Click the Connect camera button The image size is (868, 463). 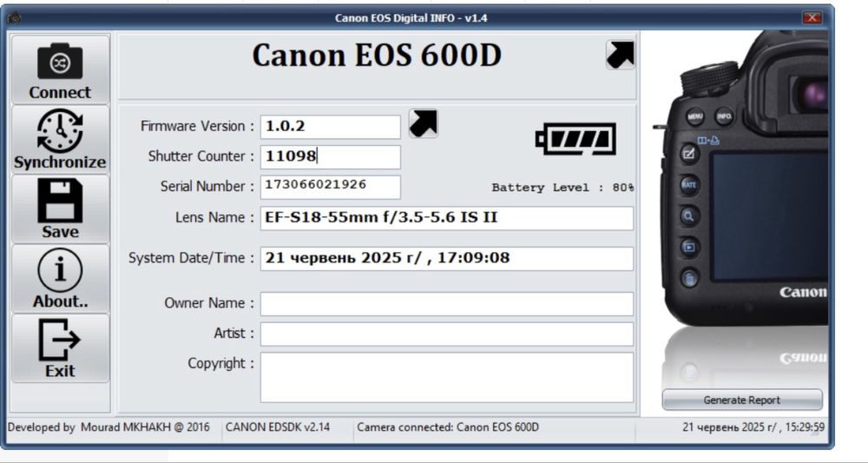pyautogui.click(x=61, y=69)
